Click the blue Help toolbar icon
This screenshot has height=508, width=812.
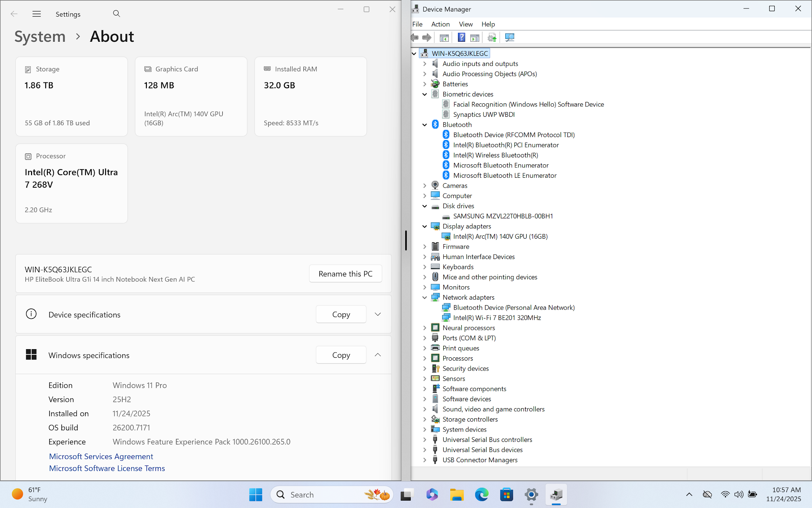point(461,37)
